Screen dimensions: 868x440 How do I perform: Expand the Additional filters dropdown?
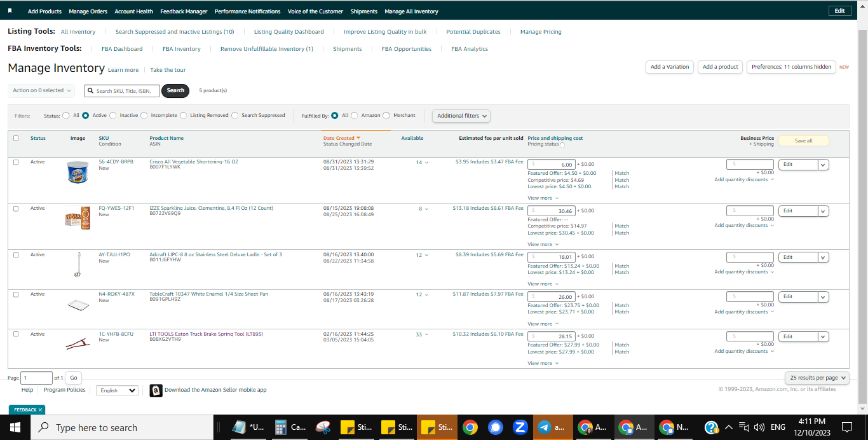462,116
